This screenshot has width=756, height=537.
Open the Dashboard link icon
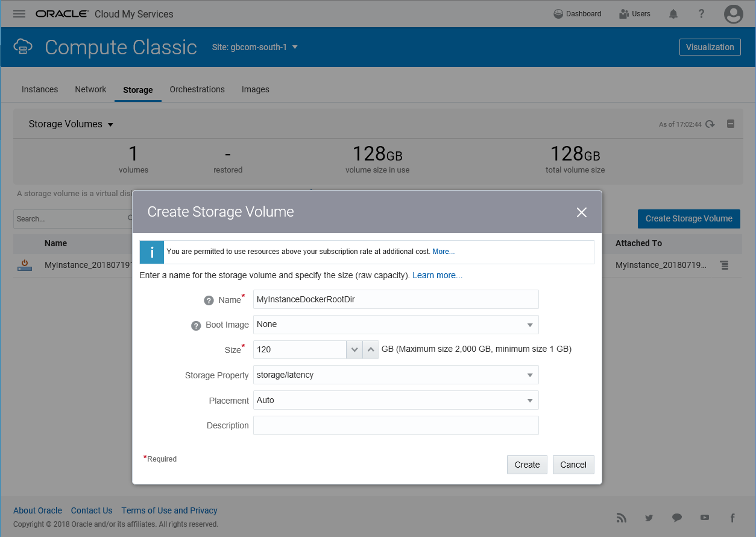pos(558,14)
